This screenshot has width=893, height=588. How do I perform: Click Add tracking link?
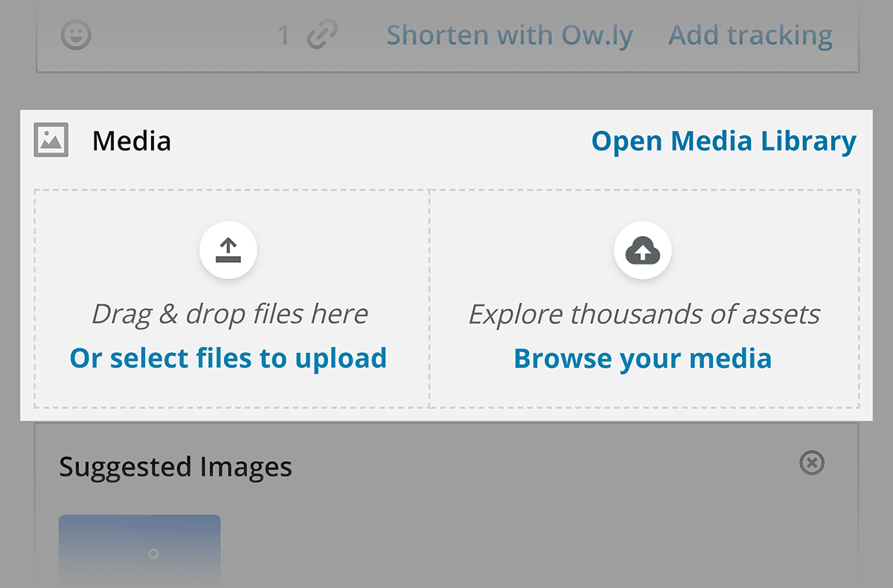tap(750, 35)
